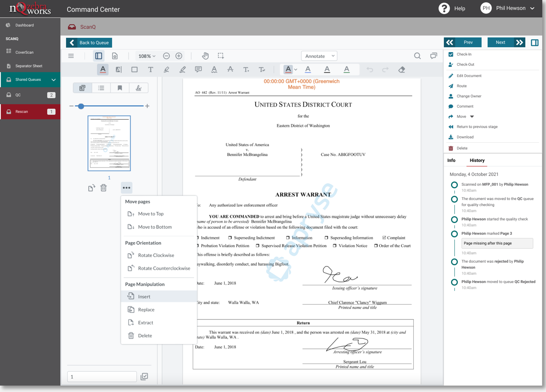The width and height of the screenshot is (546, 392).
Task: Select the rectangle annotation tool
Action: 134,70
